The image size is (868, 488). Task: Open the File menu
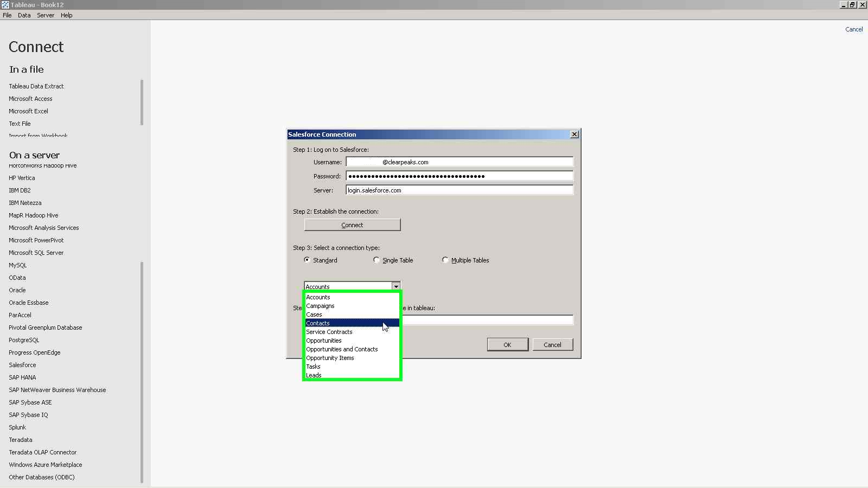[x=7, y=15]
